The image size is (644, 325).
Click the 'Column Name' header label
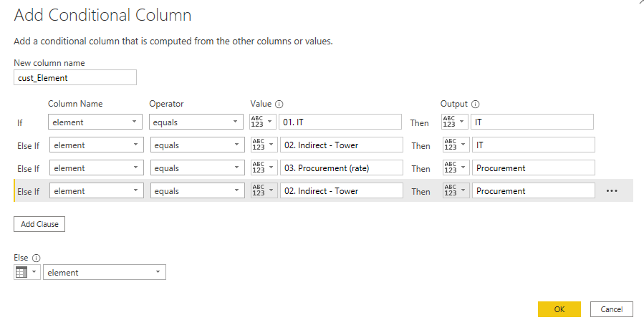coord(75,104)
